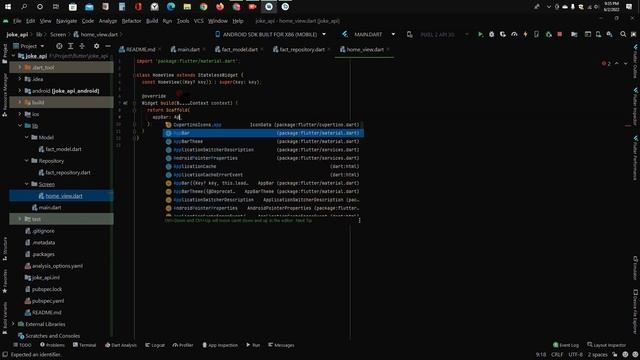Click the Attach Debugger to Android Process icon

pos(549,35)
